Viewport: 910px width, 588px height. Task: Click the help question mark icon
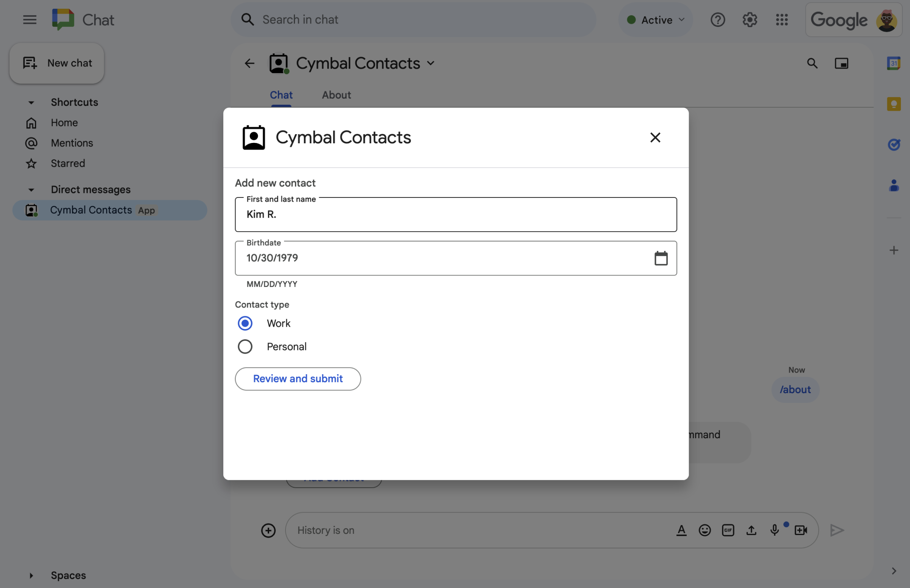pos(718,20)
